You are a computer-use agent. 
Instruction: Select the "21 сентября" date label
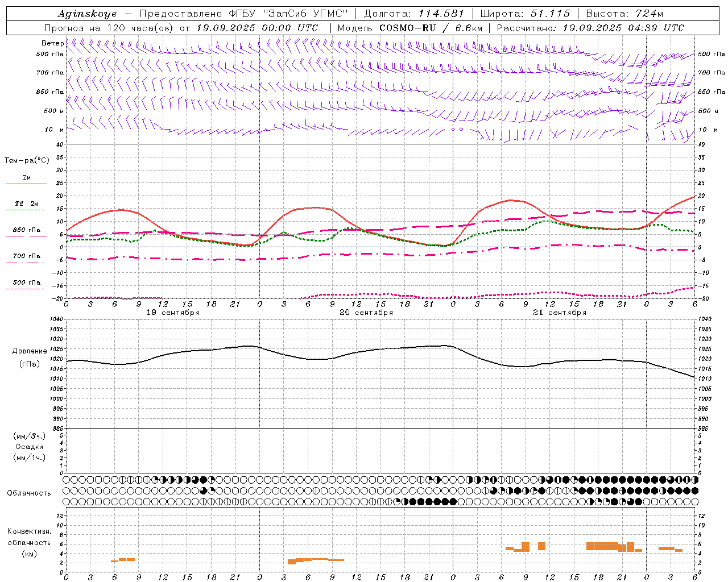tap(560, 313)
